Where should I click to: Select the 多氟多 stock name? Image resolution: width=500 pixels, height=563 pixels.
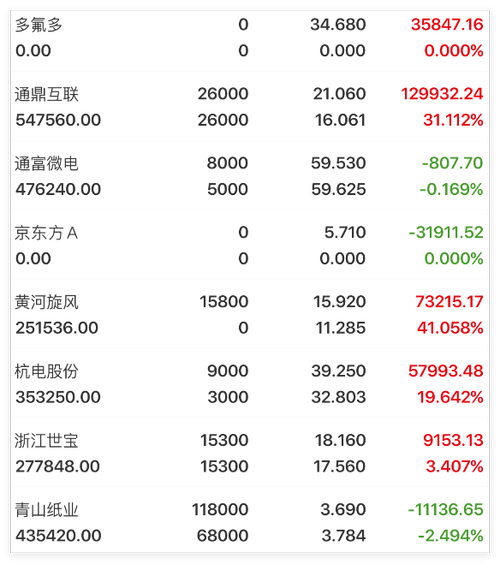coord(38,25)
